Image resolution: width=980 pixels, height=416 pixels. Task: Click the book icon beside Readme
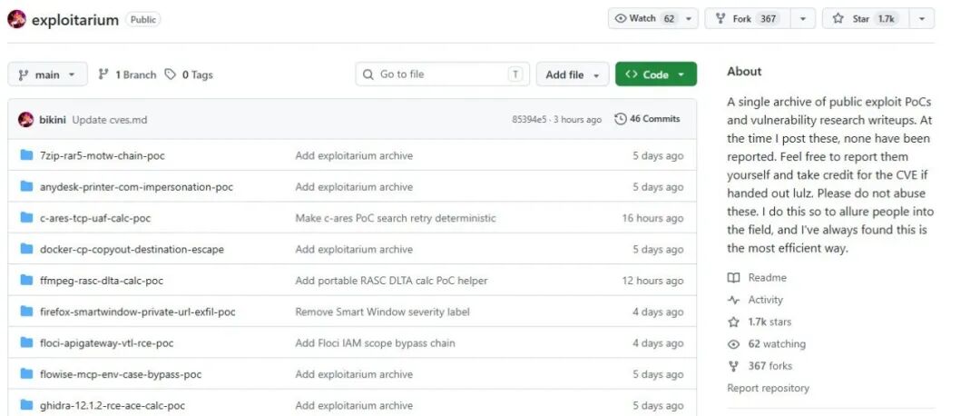pyautogui.click(x=734, y=278)
